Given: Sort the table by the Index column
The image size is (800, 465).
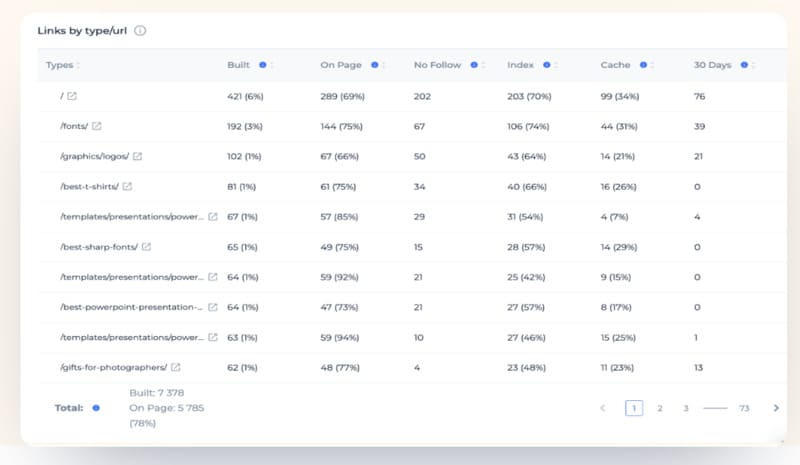Looking at the screenshot, I should pos(556,65).
